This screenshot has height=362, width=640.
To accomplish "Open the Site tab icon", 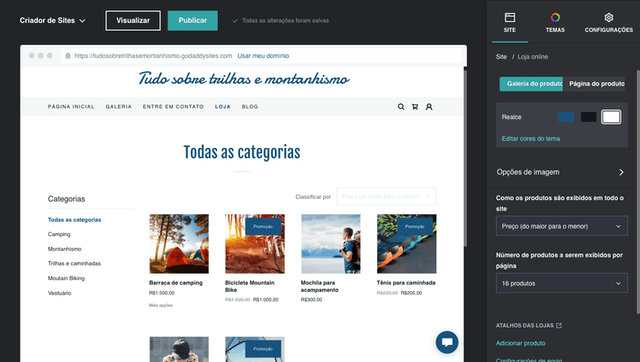I will tap(510, 18).
